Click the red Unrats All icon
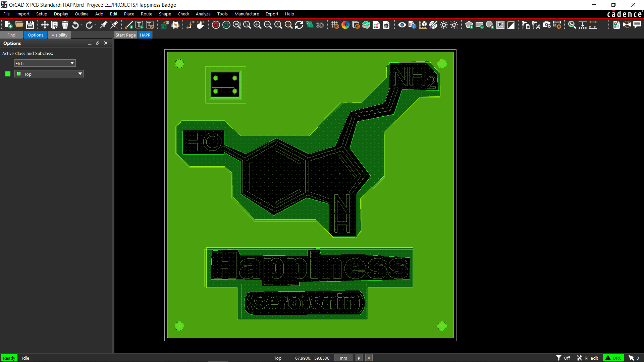This screenshot has width=644, height=362. 216,25
